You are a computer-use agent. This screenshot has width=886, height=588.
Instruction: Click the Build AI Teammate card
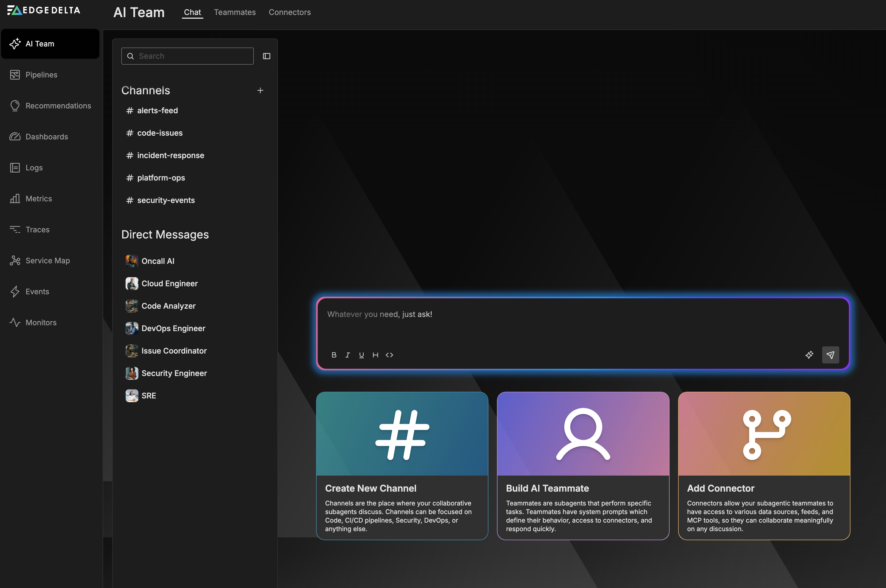click(582, 465)
